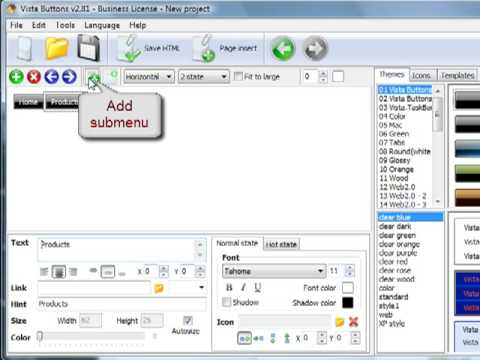Click the green back arrow button
The width and height of the screenshot is (480, 360).
[283, 49]
